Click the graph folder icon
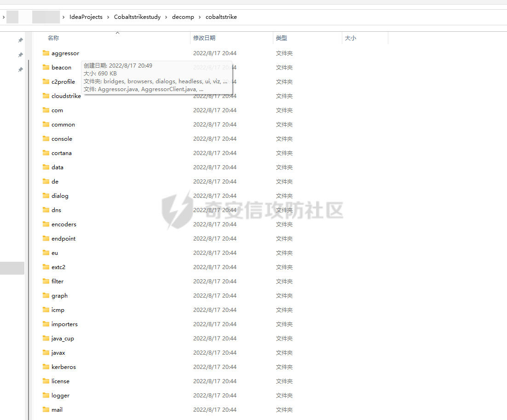The width and height of the screenshot is (507, 420). coord(46,295)
